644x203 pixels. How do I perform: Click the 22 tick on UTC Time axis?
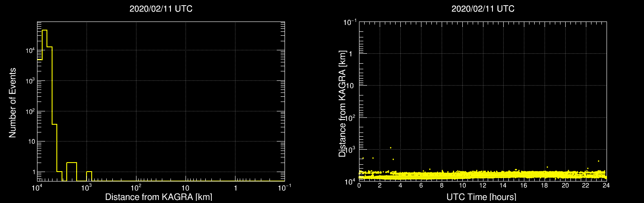coord(586,185)
